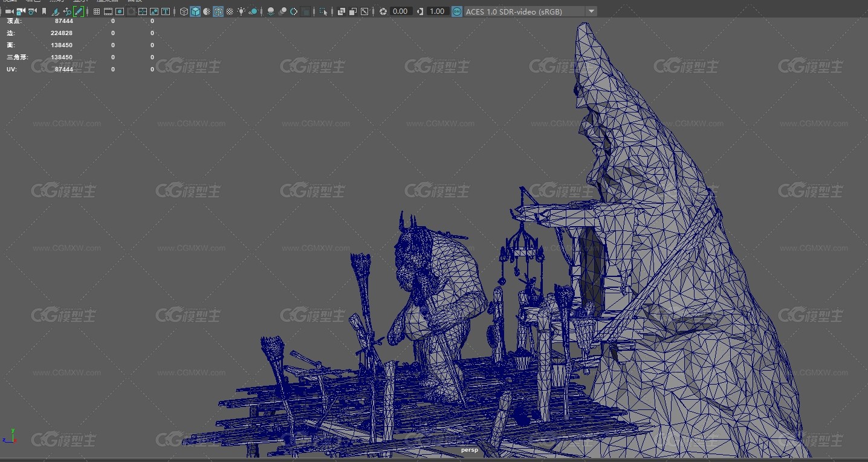Toggle the Gate Mask icon
This screenshot has width=868, height=462.
(x=131, y=11)
